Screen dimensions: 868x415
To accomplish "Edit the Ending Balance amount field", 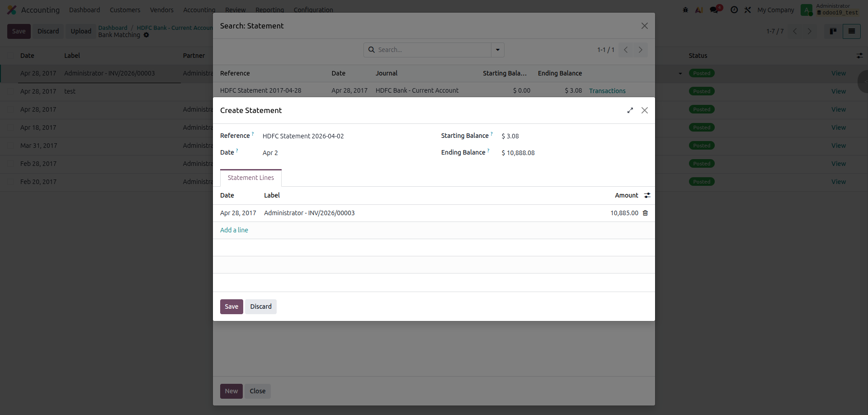I will pos(574,153).
